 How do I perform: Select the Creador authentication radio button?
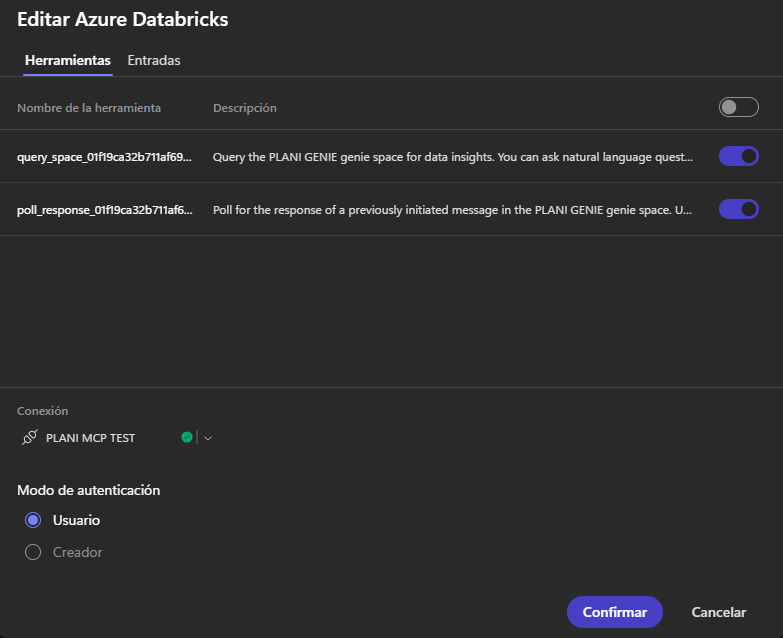[33, 552]
